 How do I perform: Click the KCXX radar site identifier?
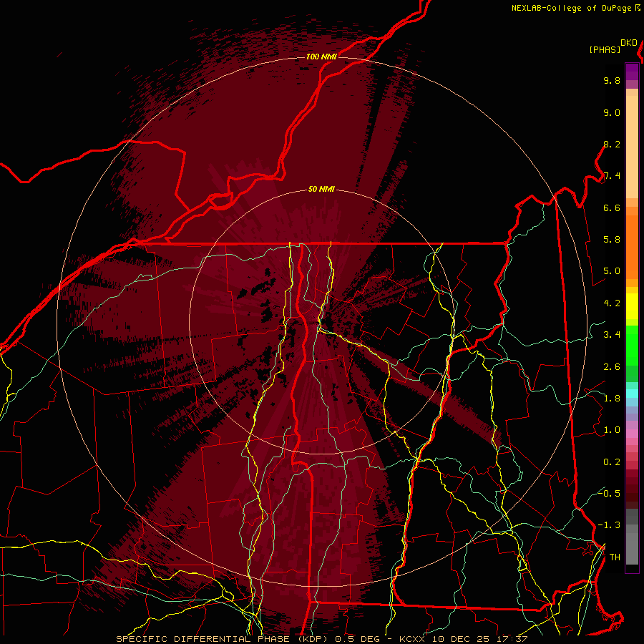click(413, 639)
